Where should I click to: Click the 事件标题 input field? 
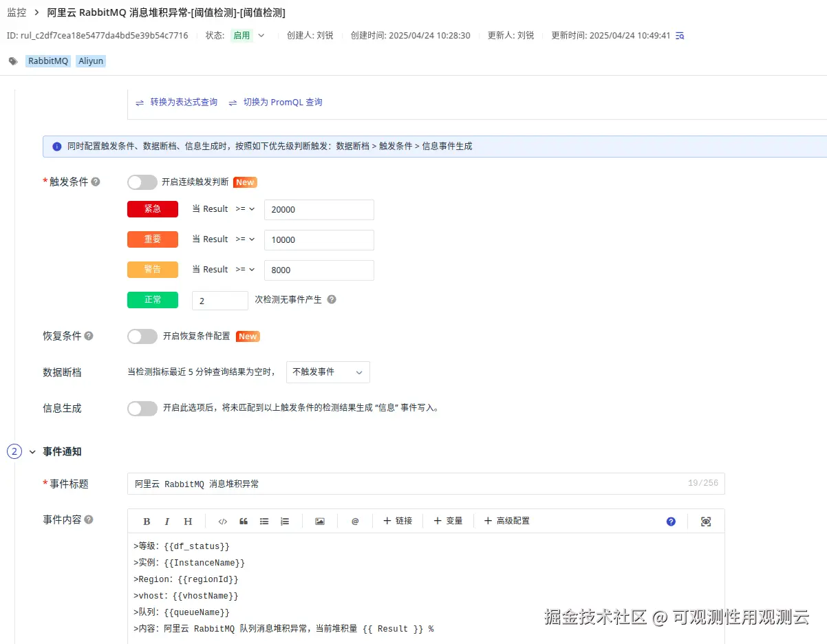click(426, 484)
